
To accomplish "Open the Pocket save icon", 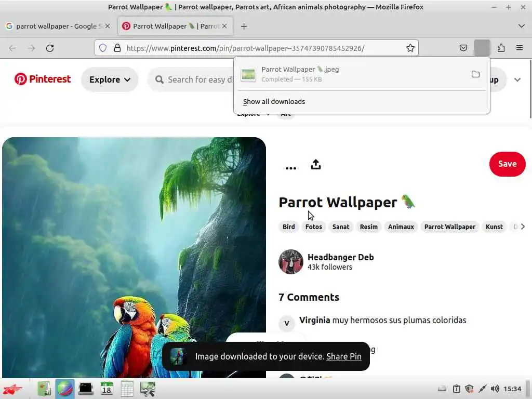I will (x=463, y=48).
